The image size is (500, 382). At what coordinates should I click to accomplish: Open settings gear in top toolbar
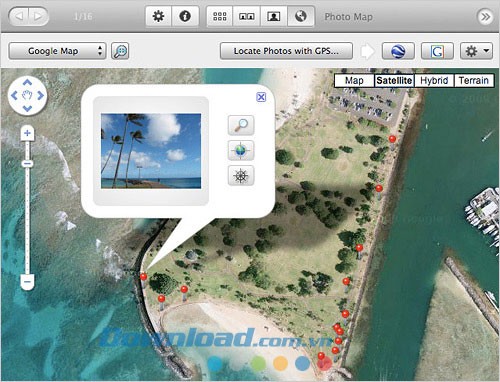coord(158,16)
